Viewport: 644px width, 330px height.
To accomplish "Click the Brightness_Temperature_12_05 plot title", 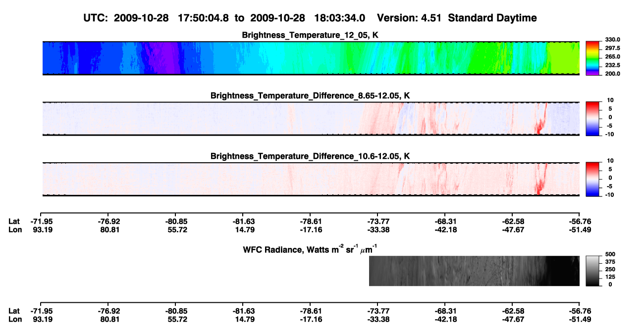I will point(310,35).
